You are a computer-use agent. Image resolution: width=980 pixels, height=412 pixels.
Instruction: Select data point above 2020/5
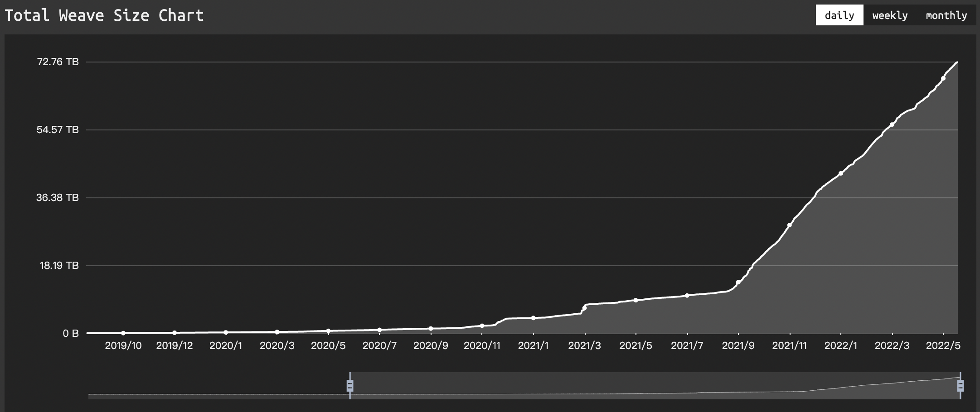coord(328,331)
